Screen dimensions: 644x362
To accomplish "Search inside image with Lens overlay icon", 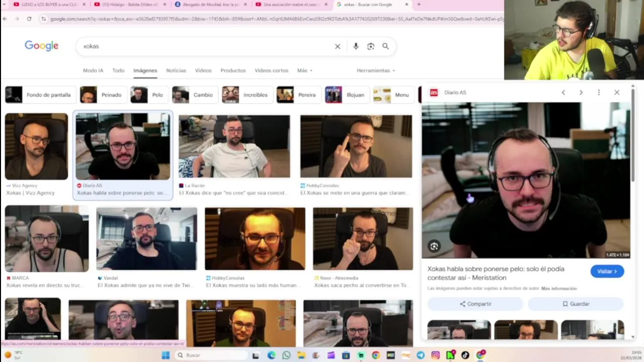I will pyautogui.click(x=434, y=246).
